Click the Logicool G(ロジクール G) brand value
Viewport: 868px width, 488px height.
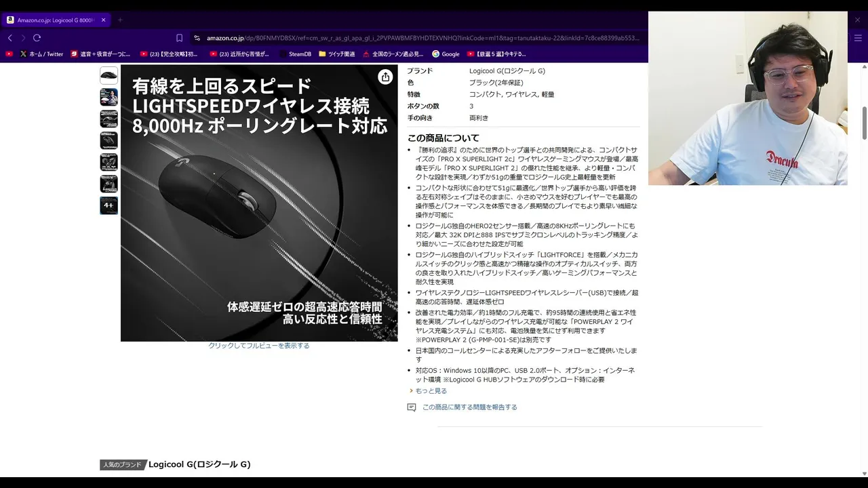coord(507,71)
